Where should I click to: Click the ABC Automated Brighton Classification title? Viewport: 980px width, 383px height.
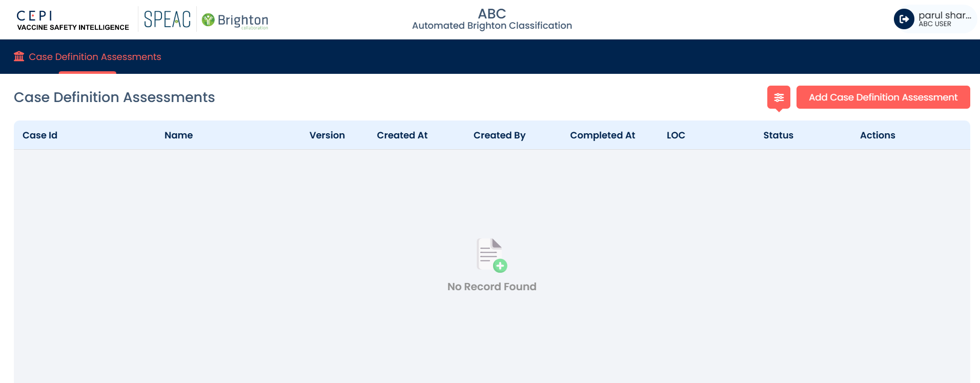(492, 19)
